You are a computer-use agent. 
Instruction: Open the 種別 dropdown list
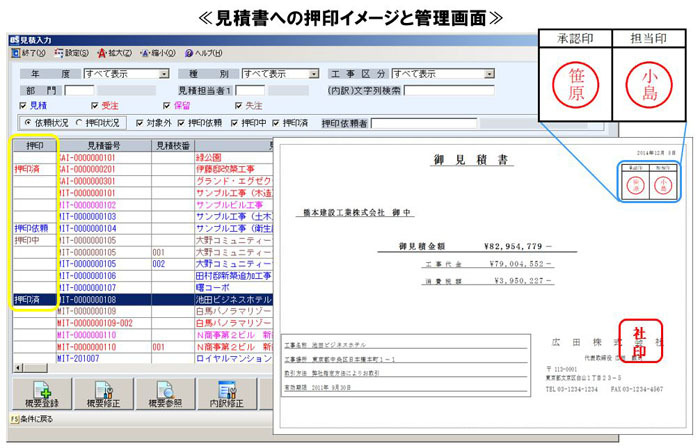coord(314,74)
